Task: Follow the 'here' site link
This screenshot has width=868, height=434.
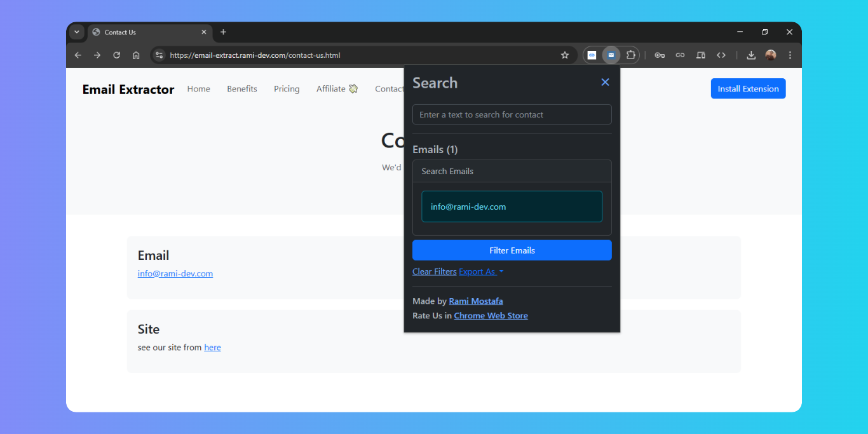Action: click(x=212, y=348)
